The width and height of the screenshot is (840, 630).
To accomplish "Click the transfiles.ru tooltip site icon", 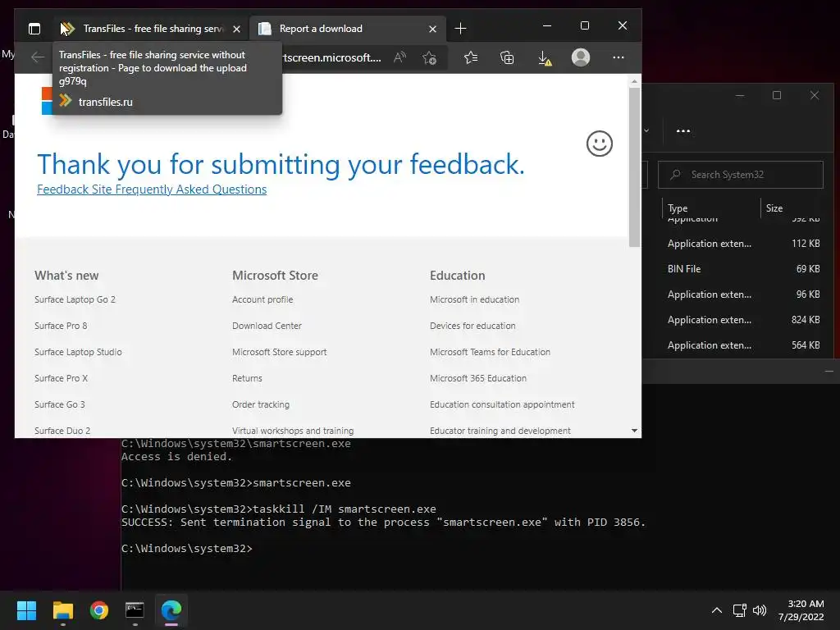I will click(x=66, y=100).
